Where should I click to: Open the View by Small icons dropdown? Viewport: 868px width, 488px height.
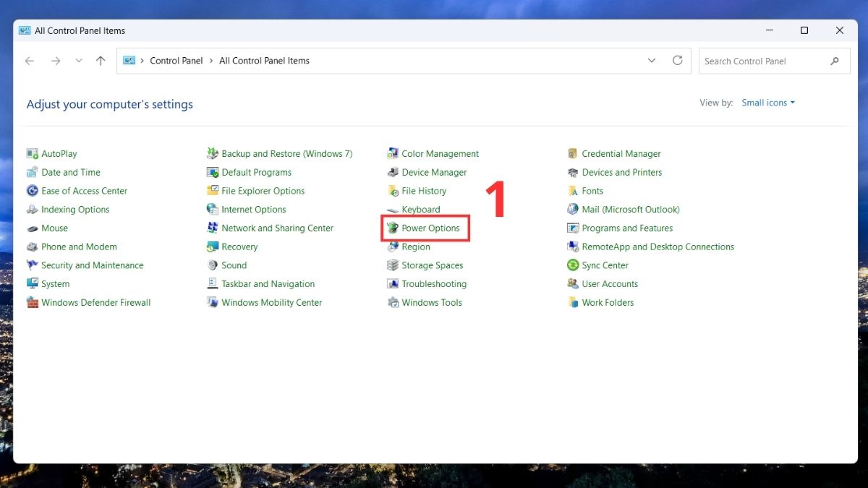[x=768, y=103]
